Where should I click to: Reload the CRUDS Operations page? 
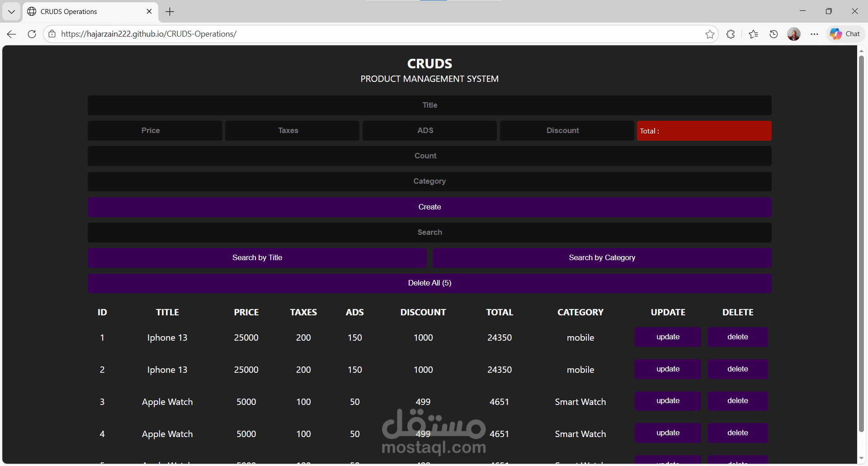tap(32, 34)
